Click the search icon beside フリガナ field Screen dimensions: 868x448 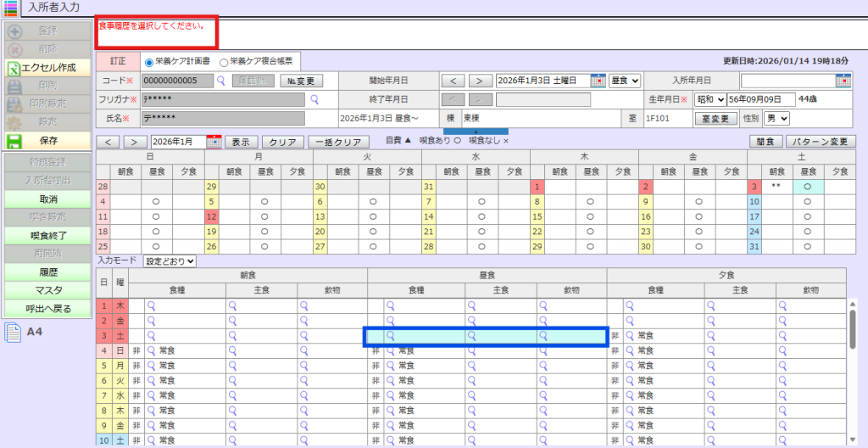point(314,99)
